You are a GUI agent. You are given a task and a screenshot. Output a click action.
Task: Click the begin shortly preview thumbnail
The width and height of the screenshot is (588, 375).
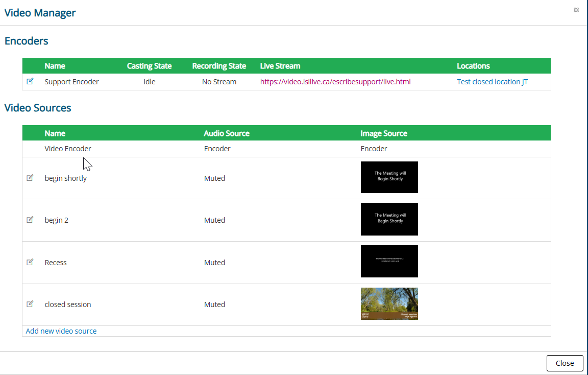389,177
